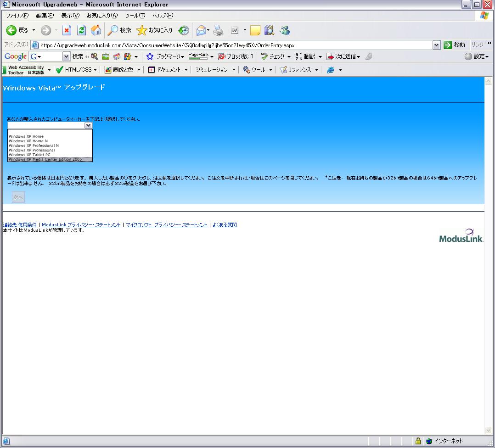The image size is (495, 448).
Task: Click the Mail envelope icon
Action: (201, 30)
